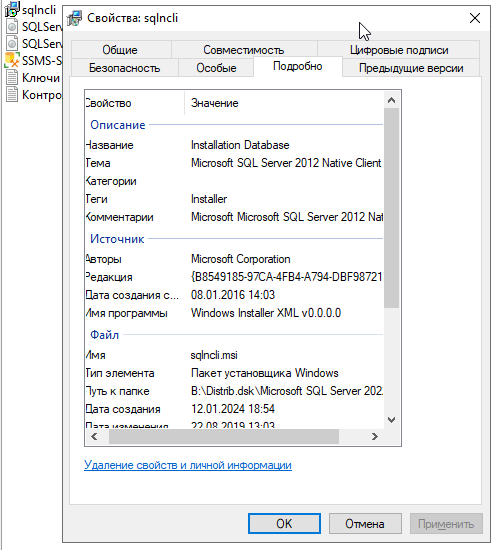Select the first SQLServ disc image icon
The image size is (494, 550).
pos(12,27)
